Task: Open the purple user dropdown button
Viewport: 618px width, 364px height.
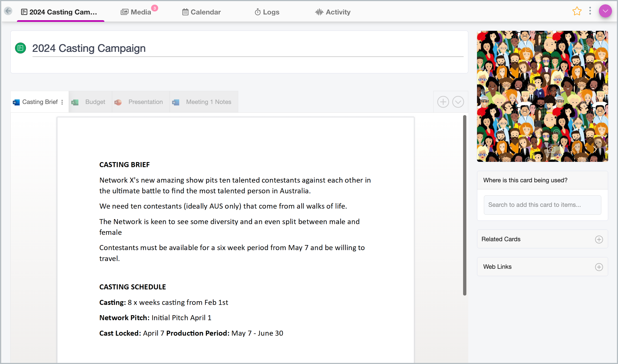Action: [605, 11]
